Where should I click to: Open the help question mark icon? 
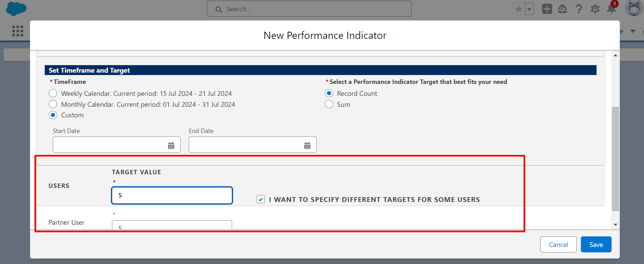coord(578,9)
